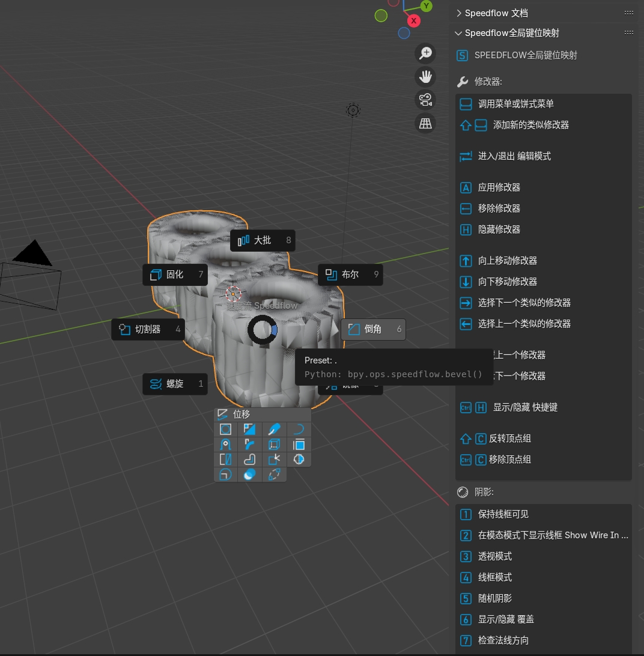
Task: Click the blue capsule brush icon
Action: click(x=274, y=430)
